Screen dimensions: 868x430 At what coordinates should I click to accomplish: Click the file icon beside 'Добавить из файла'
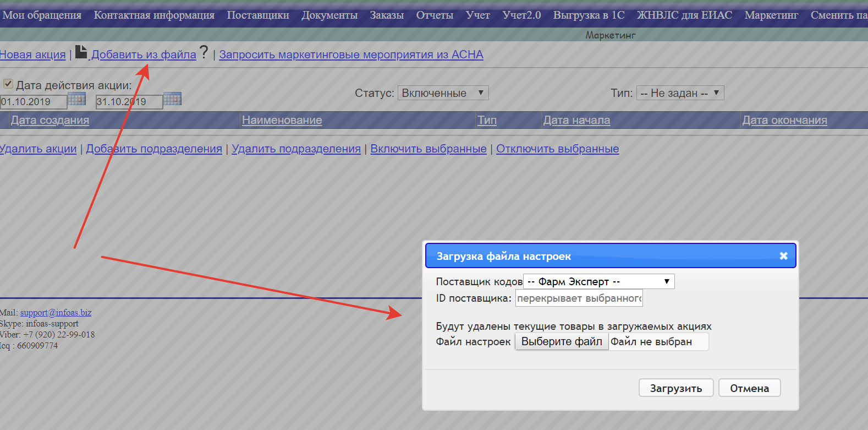81,52
